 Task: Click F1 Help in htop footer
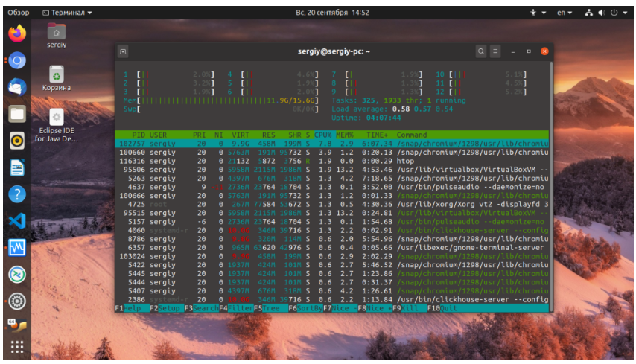pyautogui.click(x=132, y=308)
